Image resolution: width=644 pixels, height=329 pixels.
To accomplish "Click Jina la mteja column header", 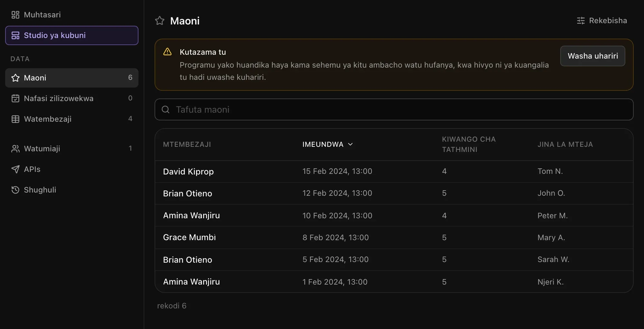I will [x=565, y=144].
